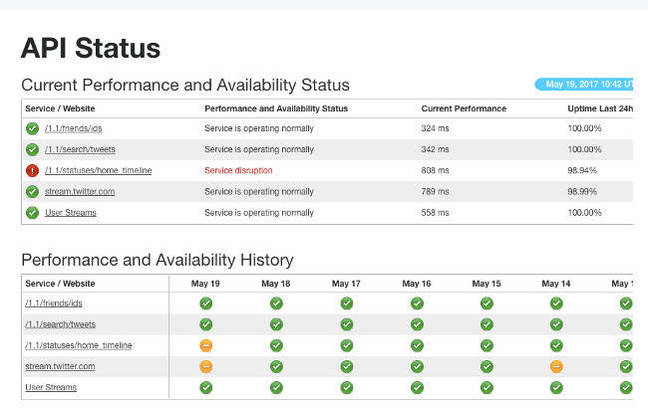Open the /1.1/friends/ids link in current status table
The width and height of the screenshot is (648, 408).
pyautogui.click(x=74, y=129)
